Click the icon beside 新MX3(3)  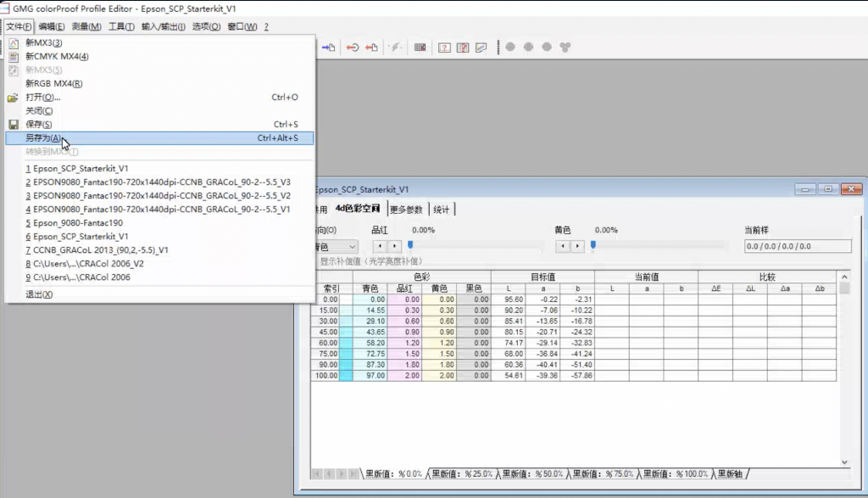click(14, 42)
